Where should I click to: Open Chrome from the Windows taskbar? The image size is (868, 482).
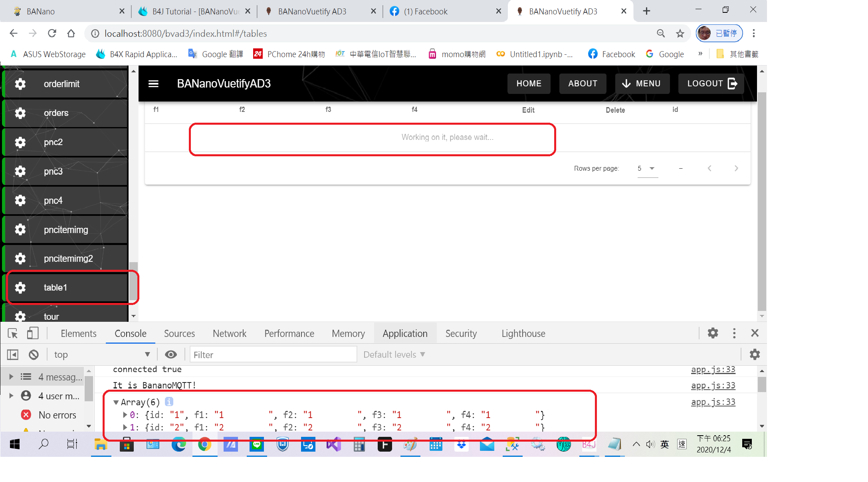coord(204,444)
